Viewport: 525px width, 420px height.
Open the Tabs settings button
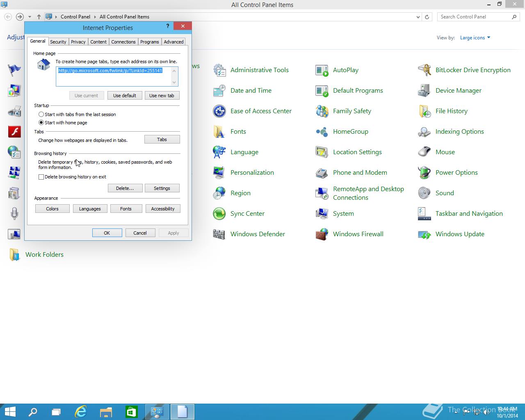coord(162,139)
